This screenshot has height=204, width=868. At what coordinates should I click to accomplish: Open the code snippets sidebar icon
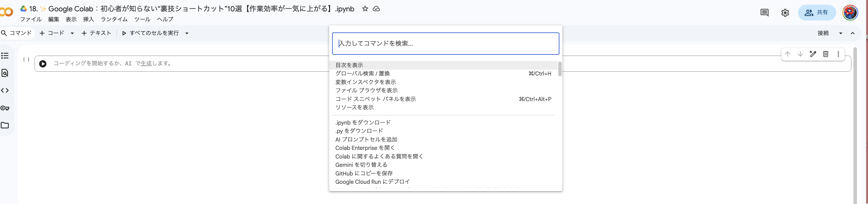click(x=5, y=91)
